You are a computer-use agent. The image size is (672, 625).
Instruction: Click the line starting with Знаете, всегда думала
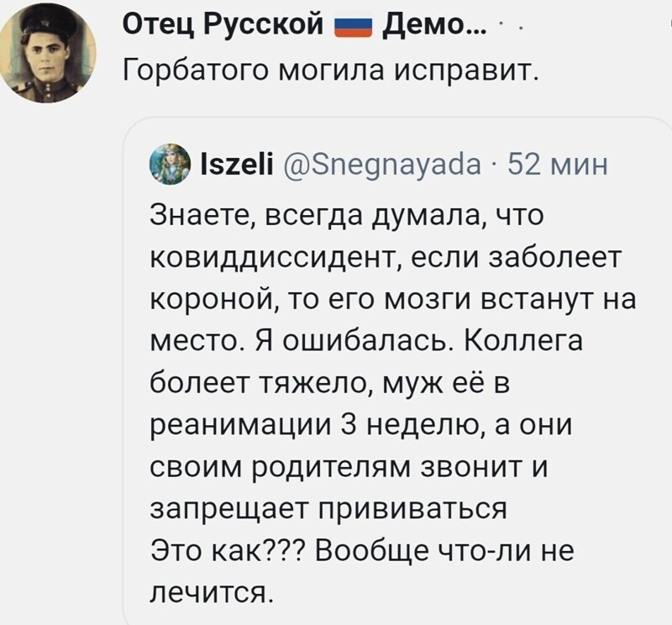[347, 216]
